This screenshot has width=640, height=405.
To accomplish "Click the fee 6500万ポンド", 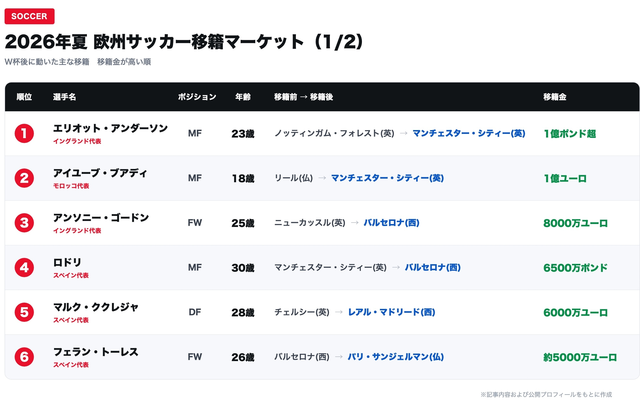I will tap(576, 268).
